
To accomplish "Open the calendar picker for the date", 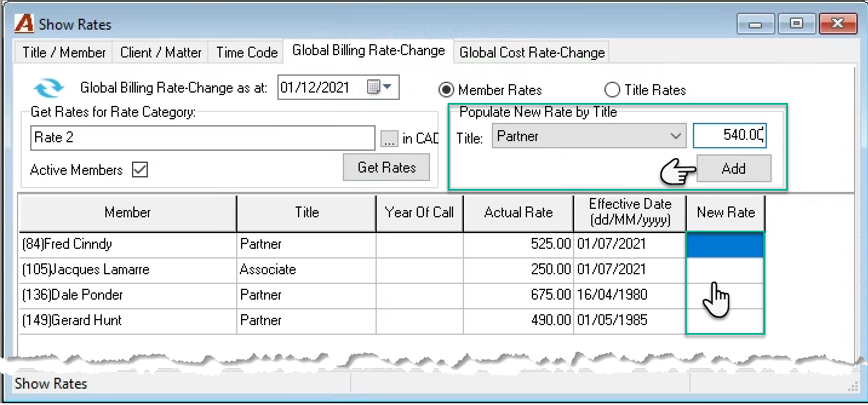I will coord(380,87).
